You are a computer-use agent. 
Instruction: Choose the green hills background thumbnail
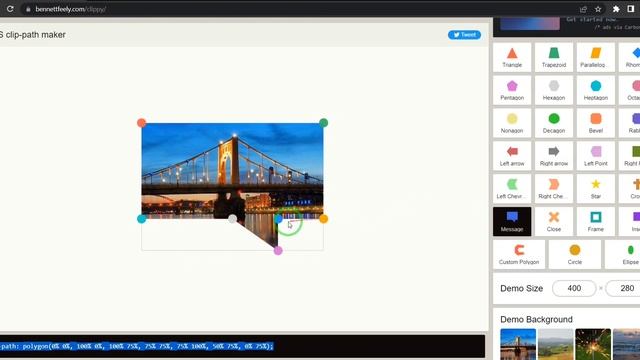coord(556,344)
